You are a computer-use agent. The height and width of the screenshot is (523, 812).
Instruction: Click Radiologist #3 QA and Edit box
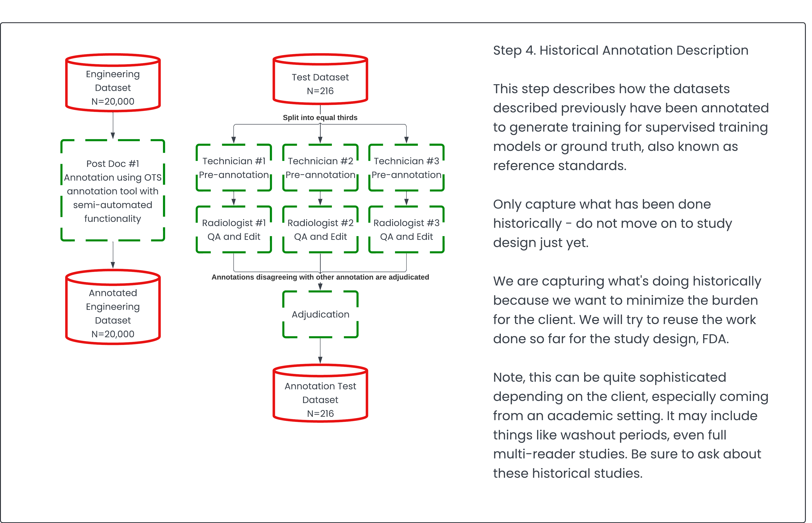(x=406, y=230)
